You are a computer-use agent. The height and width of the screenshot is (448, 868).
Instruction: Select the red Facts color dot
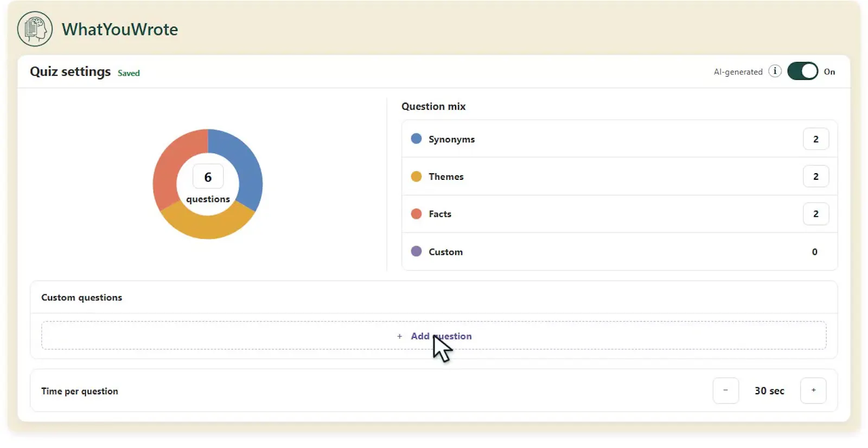pos(416,213)
